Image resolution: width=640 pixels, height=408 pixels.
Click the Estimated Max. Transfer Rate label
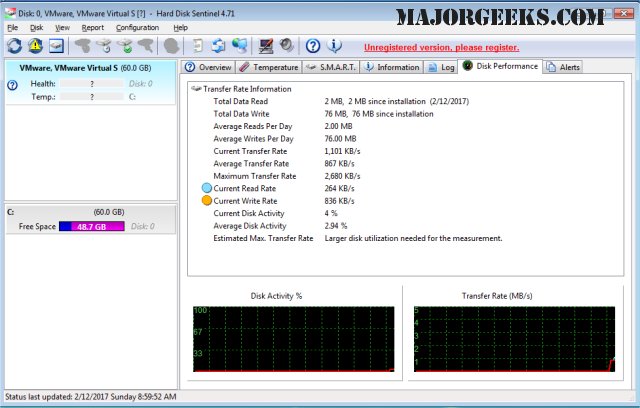pyautogui.click(x=263, y=238)
